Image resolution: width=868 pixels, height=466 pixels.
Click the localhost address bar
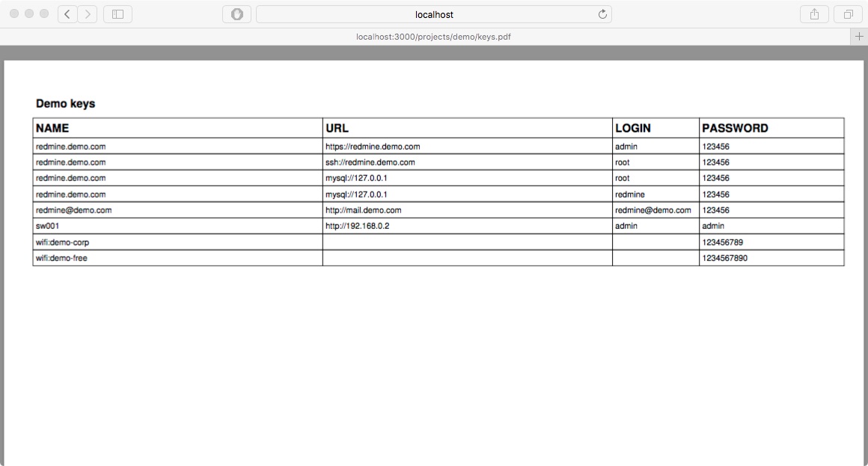click(x=434, y=14)
